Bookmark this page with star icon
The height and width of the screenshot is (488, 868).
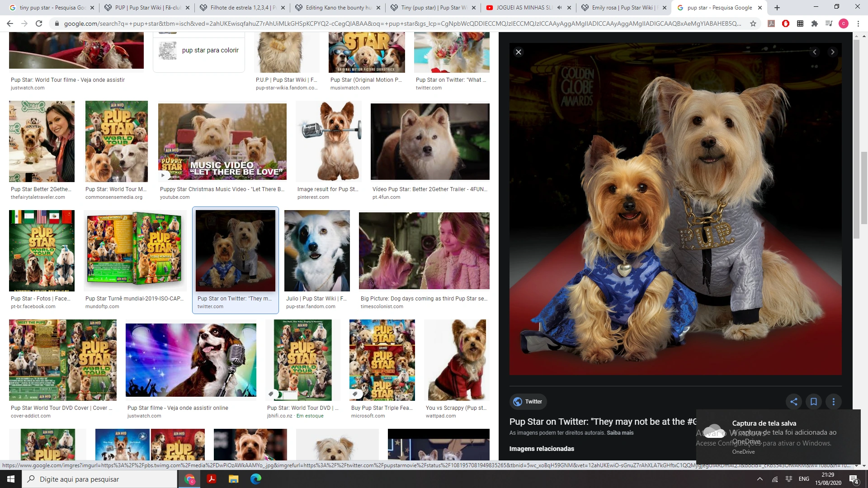[x=753, y=23]
